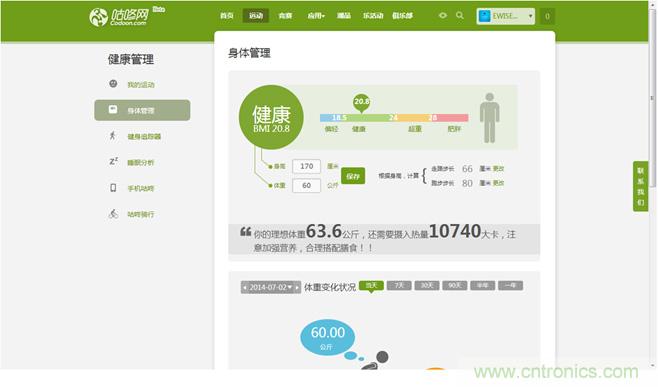Click the green 保存 button
The image size is (658, 387).
coord(353,176)
